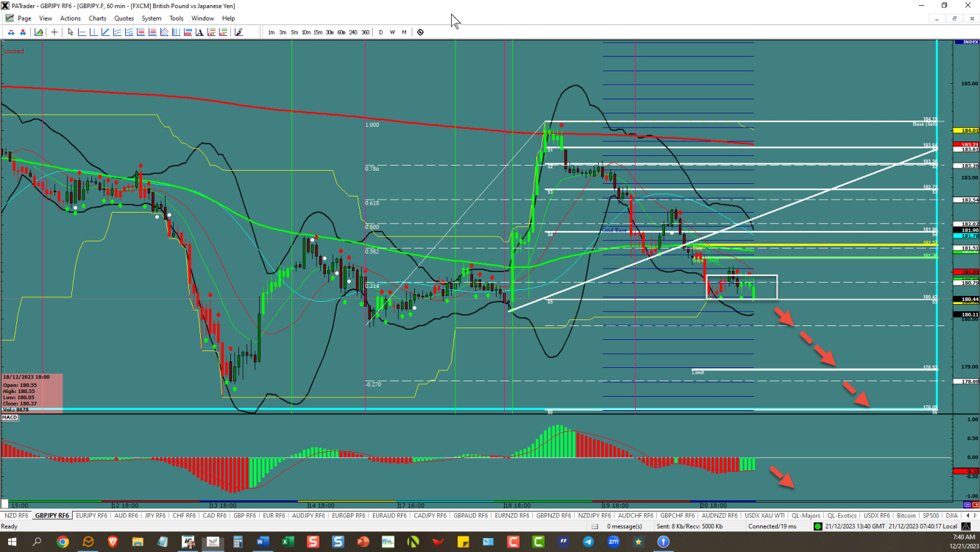Switch chart to 240 minute timeframe
This screenshot has height=552, width=980.
coord(353,32)
